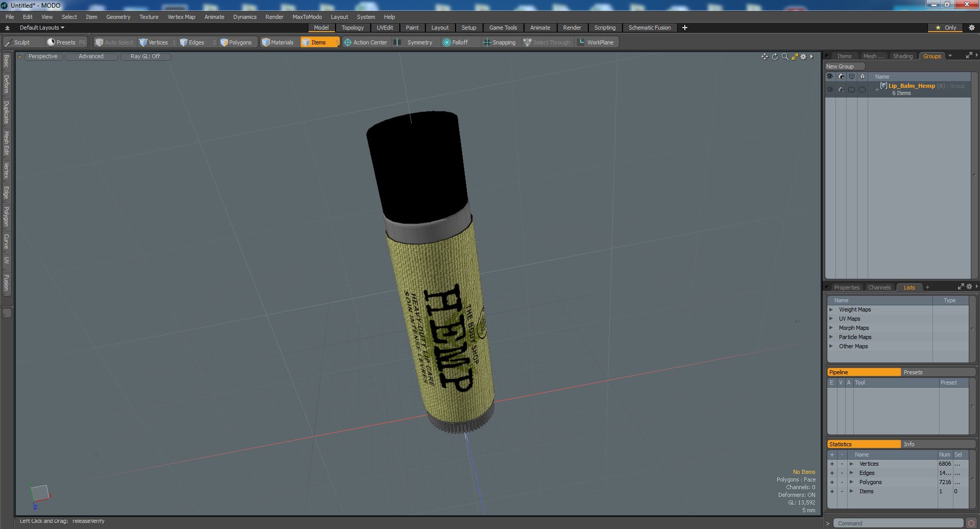This screenshot has height=529, width=980.
Task: Expand Vertices statistics row
Action: click(x=851, y=464)
